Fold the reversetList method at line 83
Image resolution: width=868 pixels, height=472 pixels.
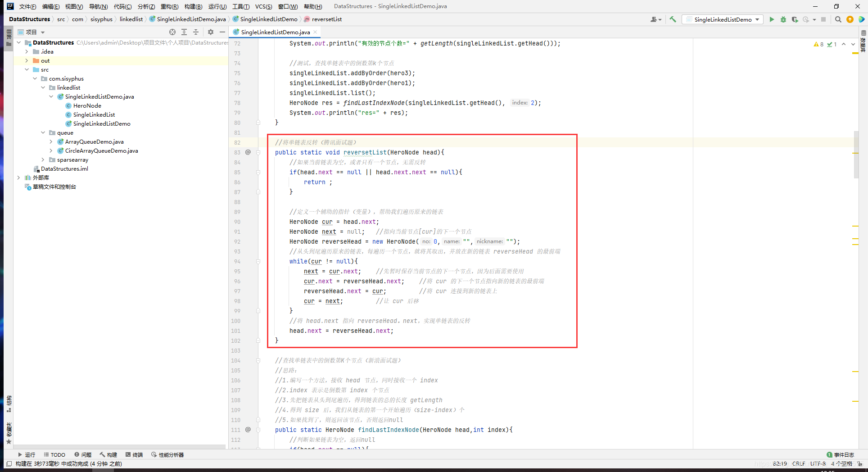pyautogui.click(x=258, y=152)
